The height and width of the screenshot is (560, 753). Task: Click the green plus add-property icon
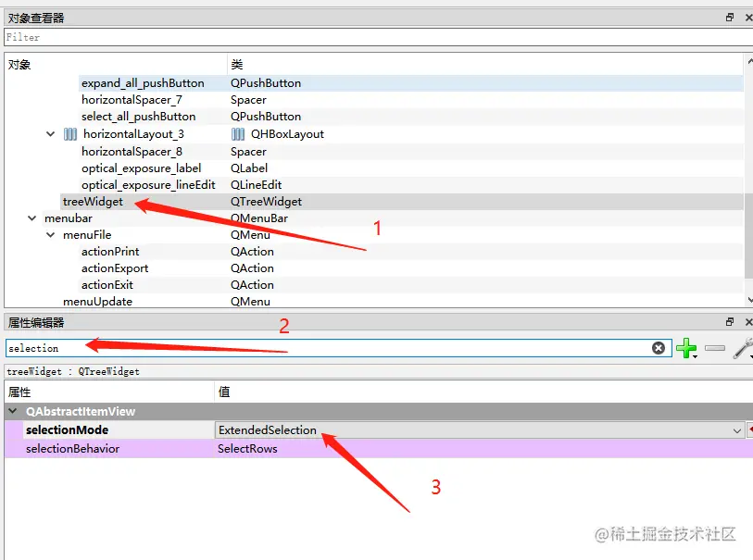click(x=686, y=348)
